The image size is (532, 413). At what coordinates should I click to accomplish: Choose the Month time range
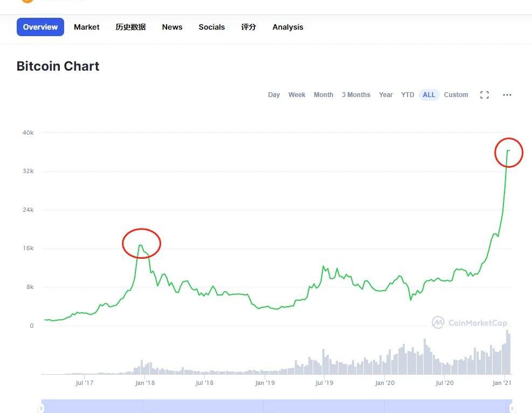pyautogui.click(x=323, y=95)
